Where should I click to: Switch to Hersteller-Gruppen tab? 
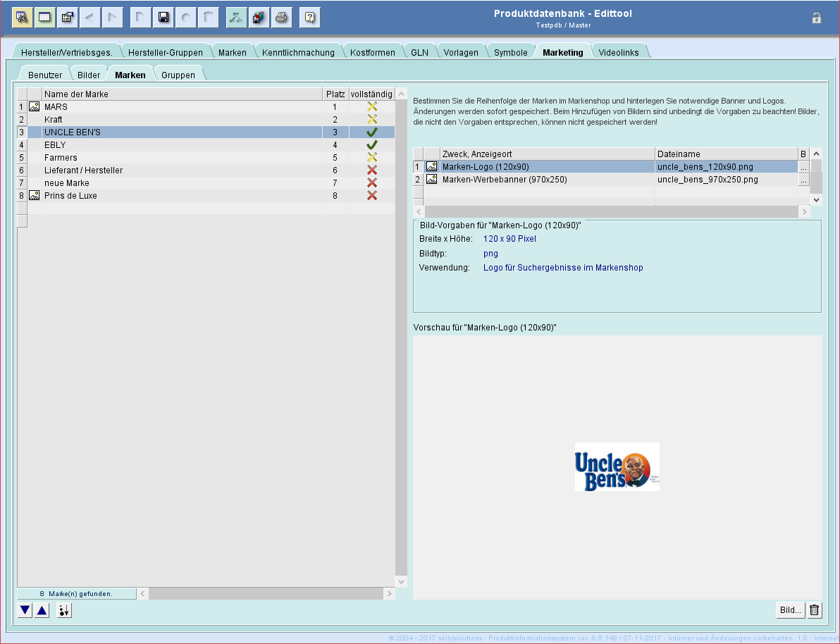tap(165, 52)
